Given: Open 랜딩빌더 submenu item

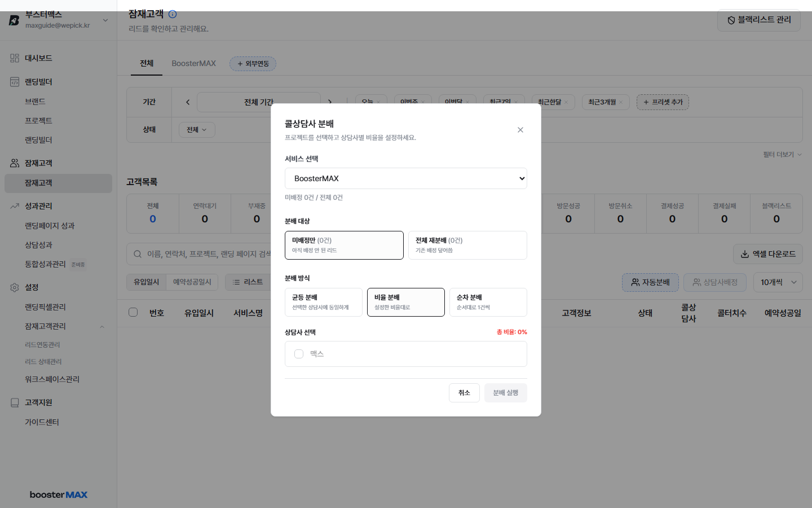Looking at the screenshot, I should tap(38, 140).
